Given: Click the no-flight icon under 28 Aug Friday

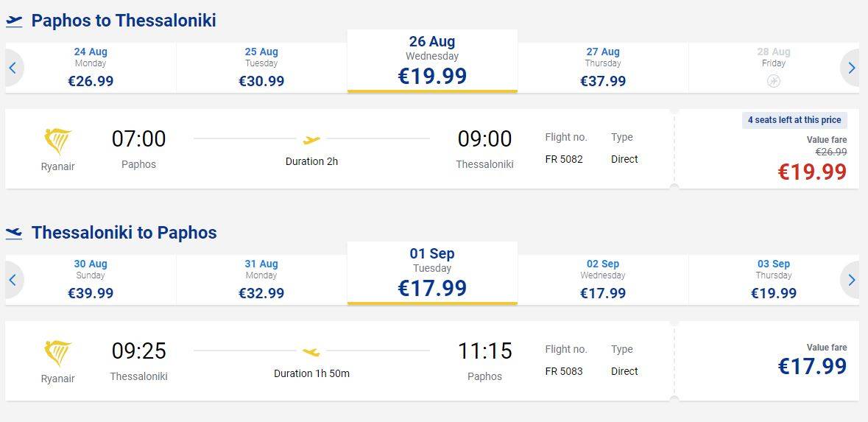Looking at the screenshot, I should (773, 81).
